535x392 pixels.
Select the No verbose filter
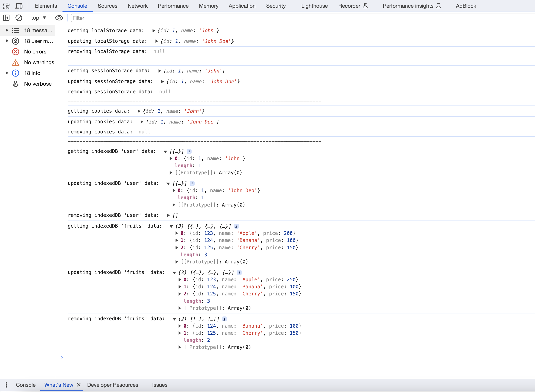click(x=37, y=84)
